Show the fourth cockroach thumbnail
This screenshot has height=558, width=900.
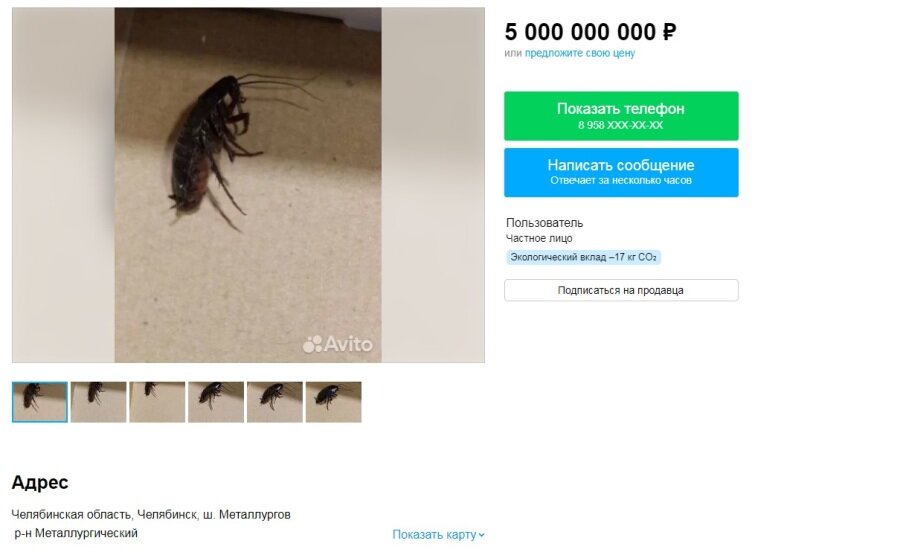point(216,402)
